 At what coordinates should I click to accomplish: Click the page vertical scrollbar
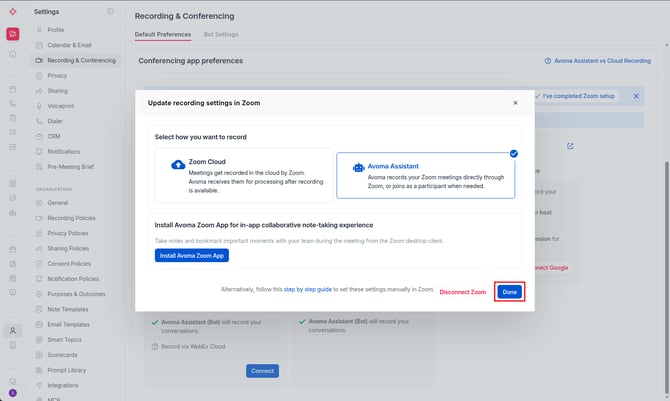[x=667, y=274]
